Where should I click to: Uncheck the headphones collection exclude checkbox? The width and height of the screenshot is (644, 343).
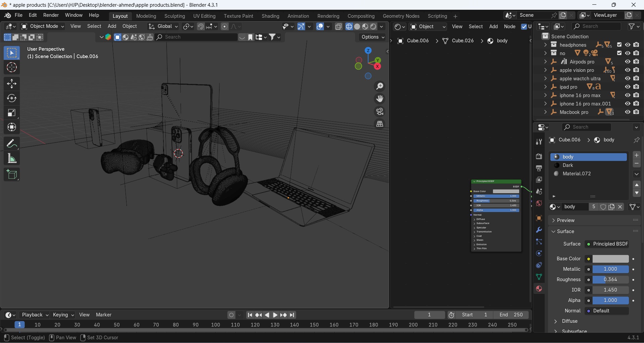click(x=620, y=45)
